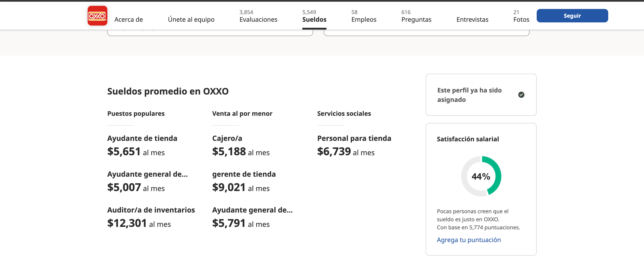Screen dimensions: 644x258
Task: Go to the Empleos tab
Action: 364,16
